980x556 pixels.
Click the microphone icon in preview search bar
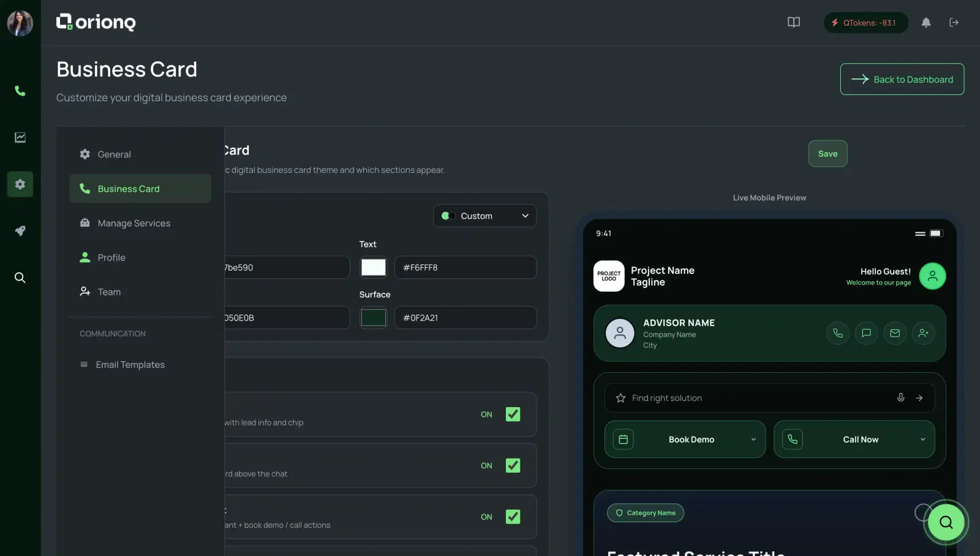tap(900, 397)
